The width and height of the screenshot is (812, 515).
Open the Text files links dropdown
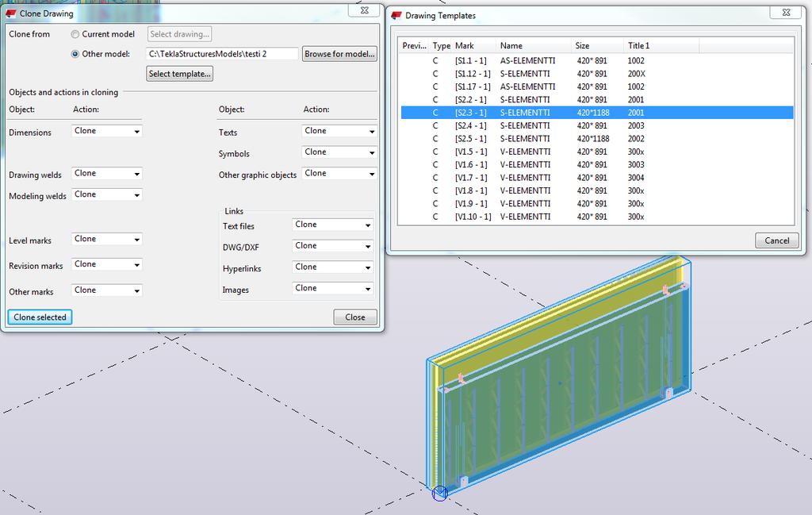coord(332,225)
